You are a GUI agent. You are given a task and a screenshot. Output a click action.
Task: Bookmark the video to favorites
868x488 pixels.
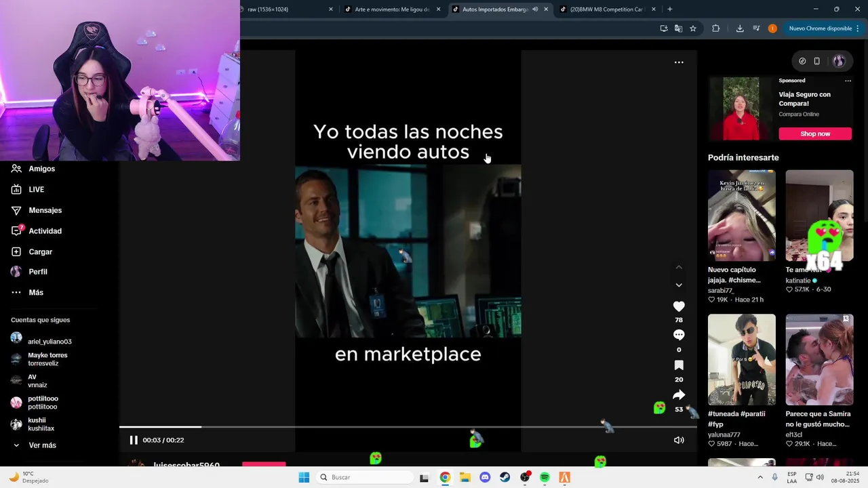click(679, 365)
